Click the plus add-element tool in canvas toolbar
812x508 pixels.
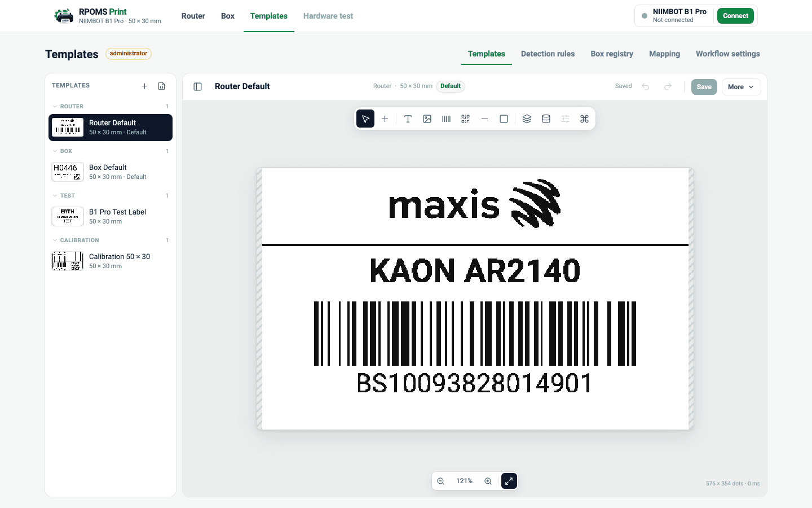tap(385, 119)
